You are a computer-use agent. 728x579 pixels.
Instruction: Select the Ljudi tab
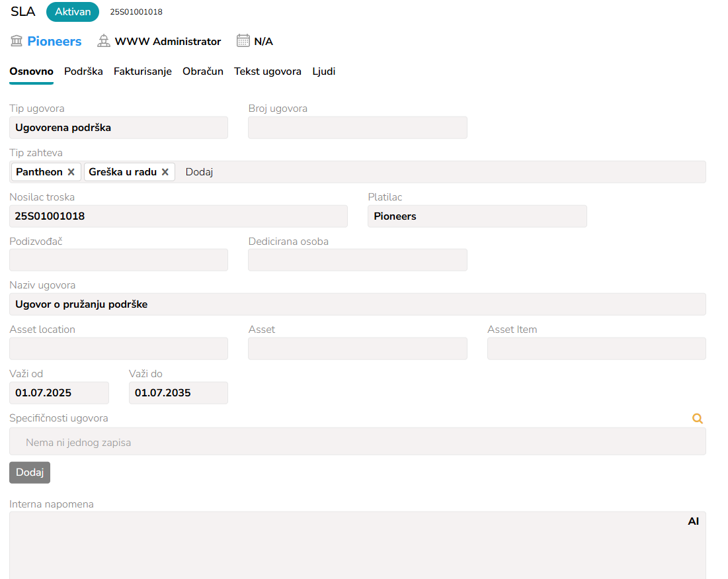[x=324, y=71]
